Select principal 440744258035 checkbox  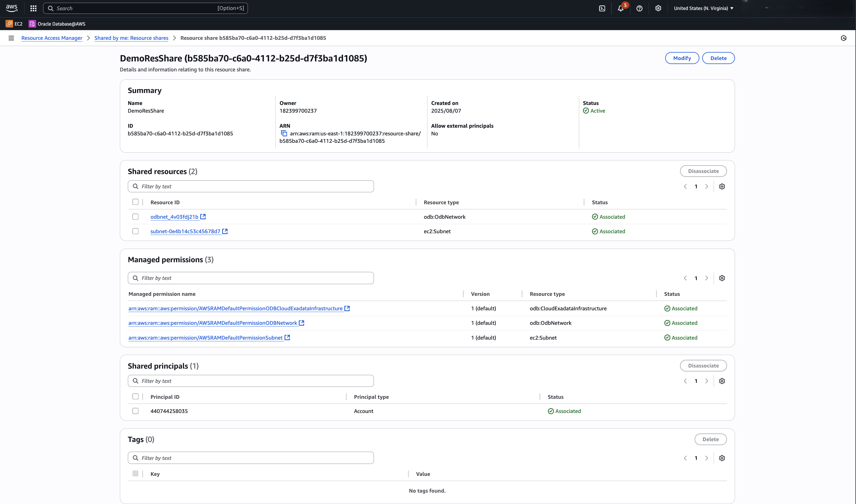click(135, 411)
